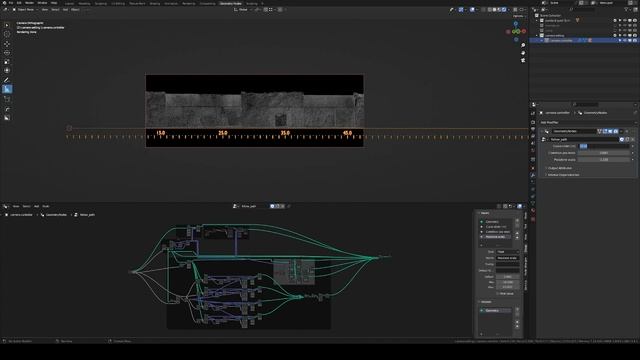Toggle camera view gizmo icon

coord(523,60)
